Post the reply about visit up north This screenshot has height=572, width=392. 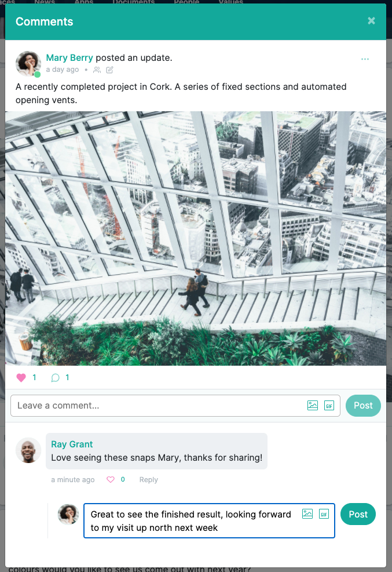(x=358, y=514)
